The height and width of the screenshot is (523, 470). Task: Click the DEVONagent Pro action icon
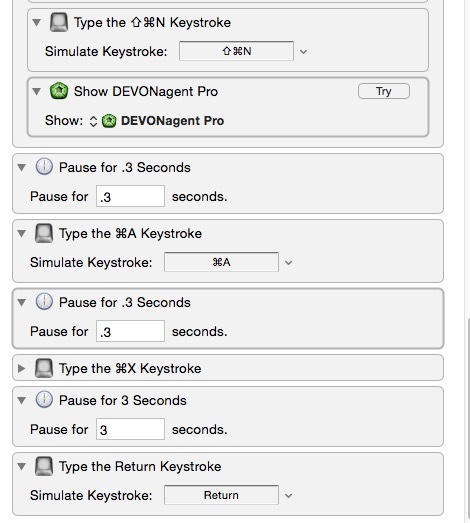[59, 91]
